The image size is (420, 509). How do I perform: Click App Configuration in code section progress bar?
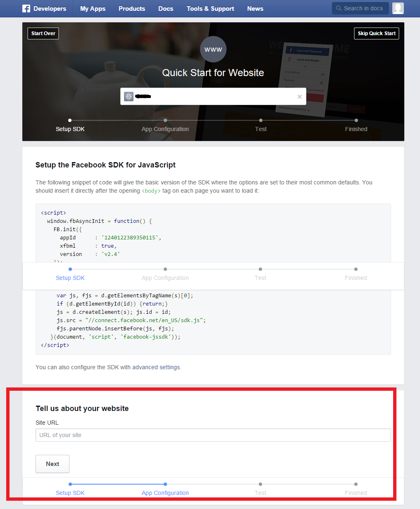165,278
